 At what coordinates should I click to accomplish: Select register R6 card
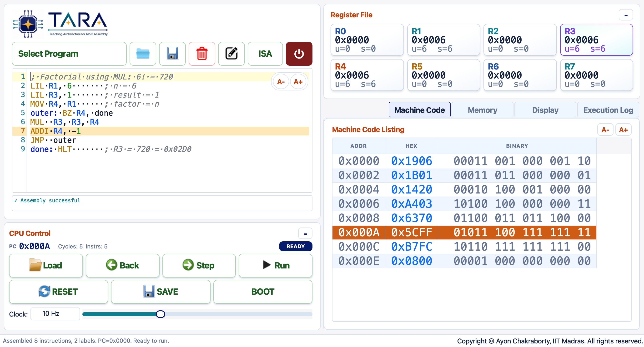point(520,75)
